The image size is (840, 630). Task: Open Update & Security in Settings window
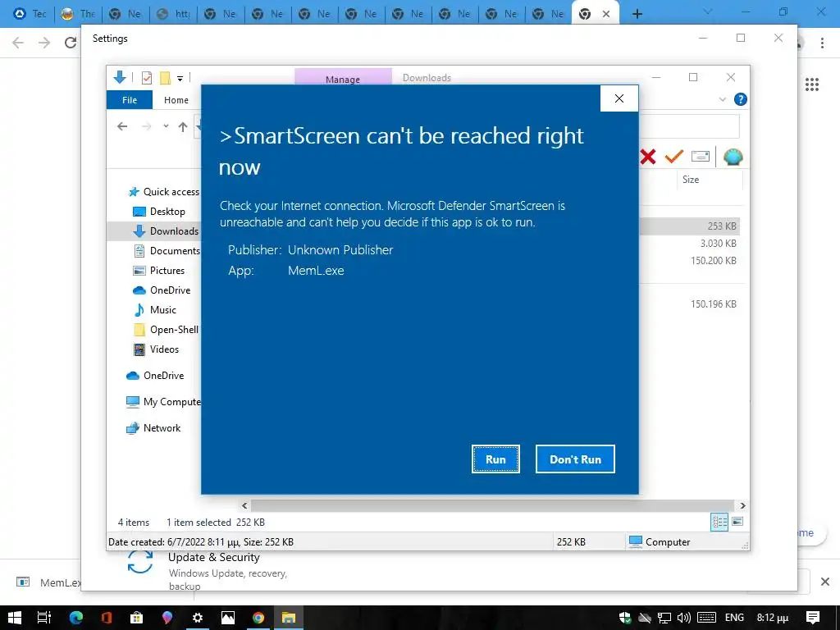[214, 558]
